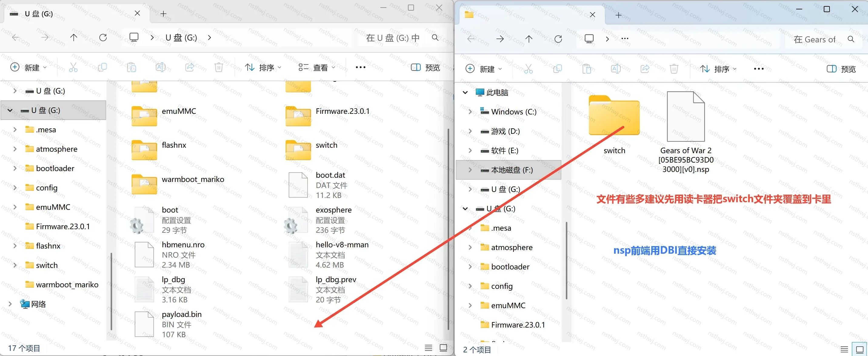
Task: Toggle preview pane in right window
Action: 841,69
